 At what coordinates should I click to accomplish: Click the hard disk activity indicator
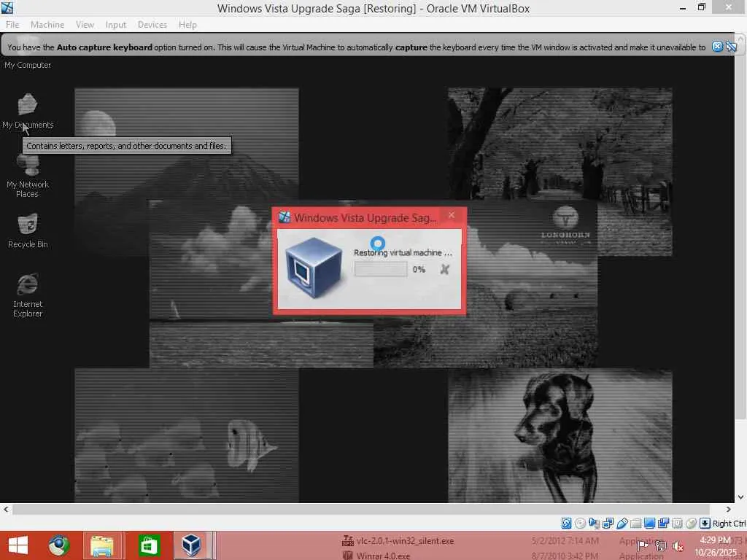pyautogui.click(x=566, y=524)
